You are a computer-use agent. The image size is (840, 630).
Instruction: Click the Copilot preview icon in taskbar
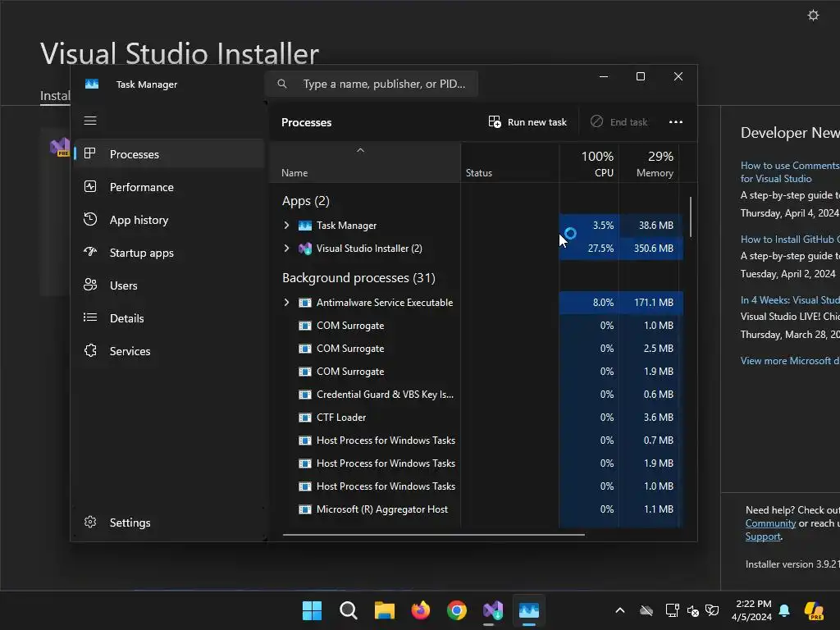coord(814,610)
